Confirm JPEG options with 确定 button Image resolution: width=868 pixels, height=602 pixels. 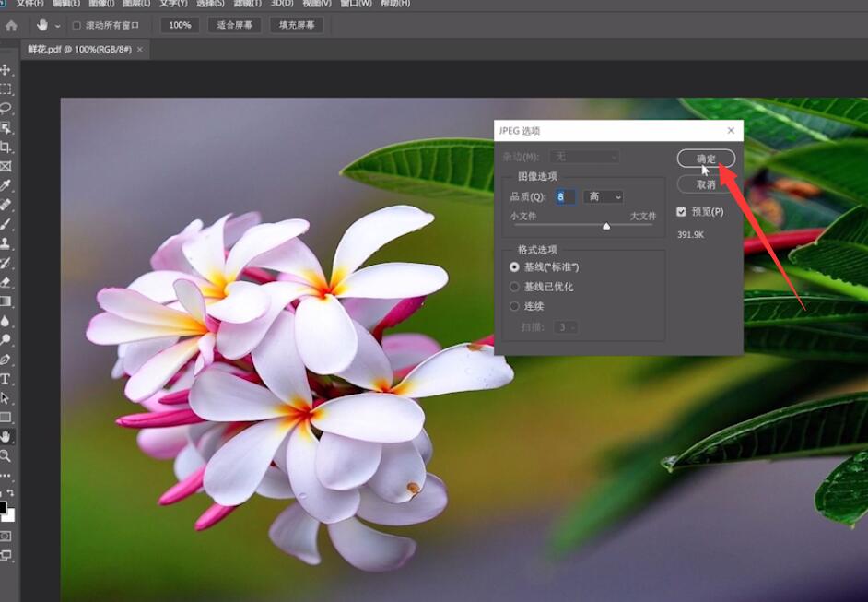pyautogui.click(x=706, y=159)
